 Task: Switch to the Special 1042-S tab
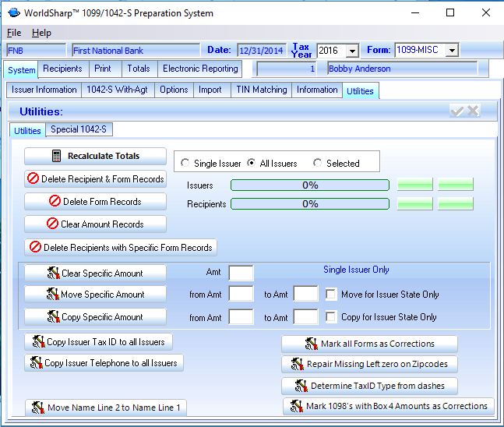click(78, 129)
